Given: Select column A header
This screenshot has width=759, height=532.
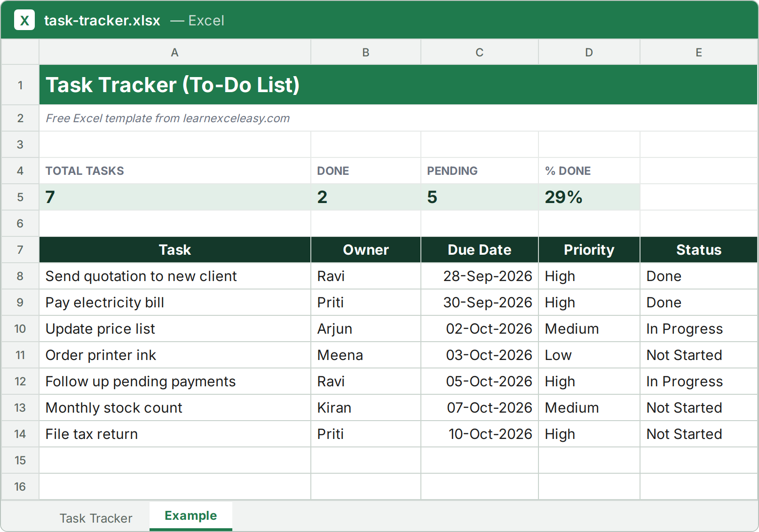Looking at the screenshot, I should click(x=175, y=52).
